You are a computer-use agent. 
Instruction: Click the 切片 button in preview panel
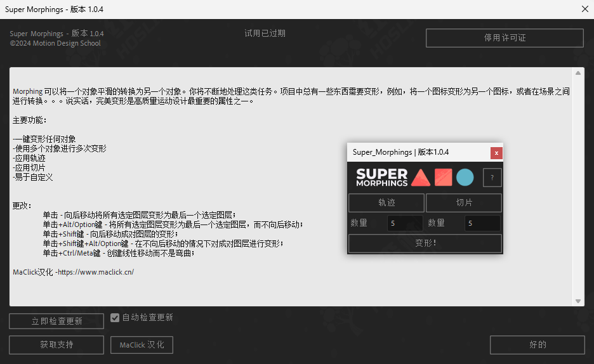[464, 203]
